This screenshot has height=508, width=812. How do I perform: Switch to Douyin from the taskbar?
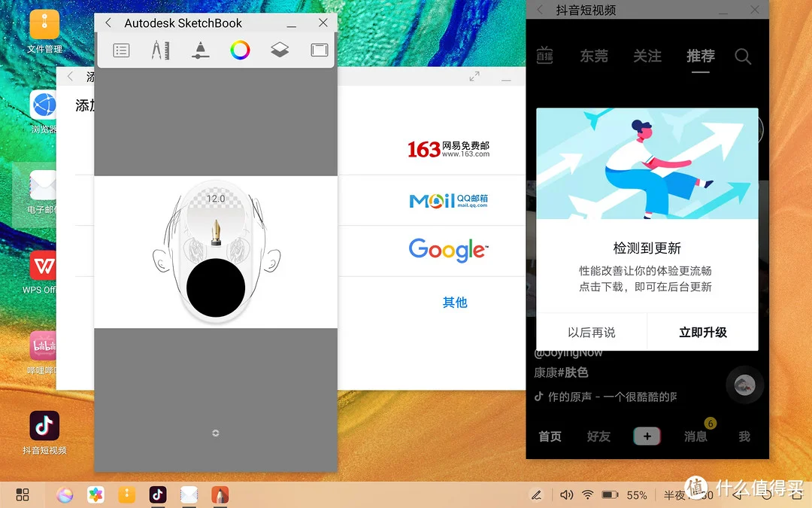pos(158,495)
